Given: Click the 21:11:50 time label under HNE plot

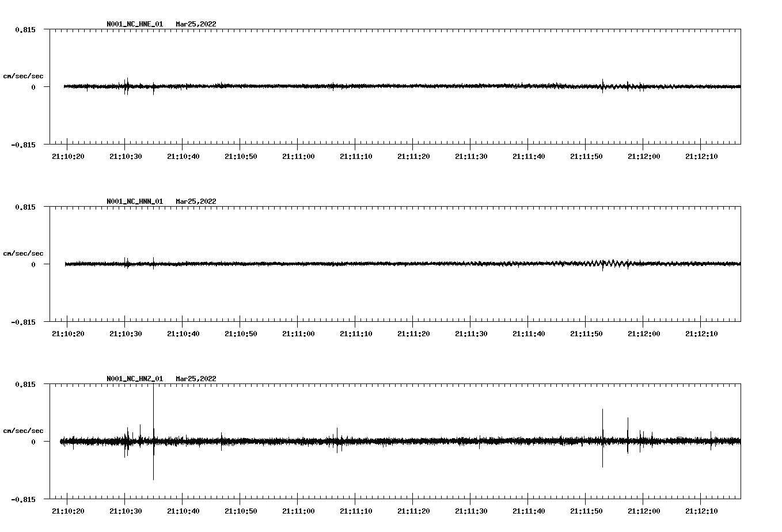Looking at the screenshot, I should (586, 156).
